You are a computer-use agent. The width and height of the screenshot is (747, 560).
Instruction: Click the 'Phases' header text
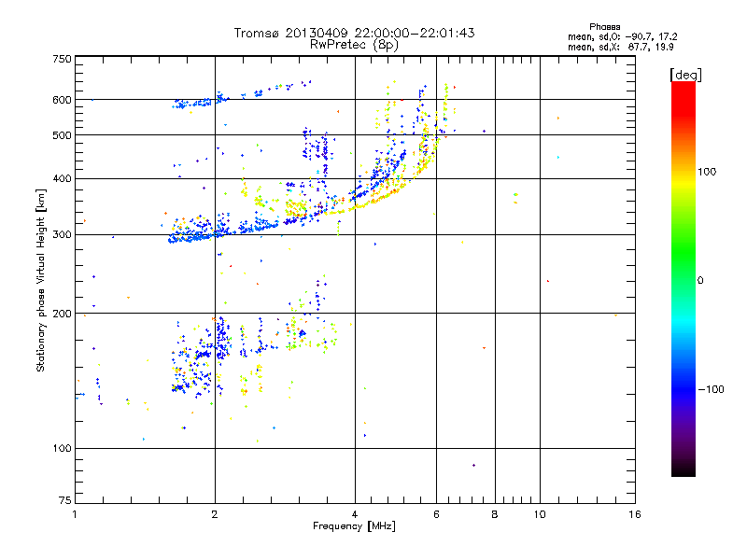coord(604,27)
